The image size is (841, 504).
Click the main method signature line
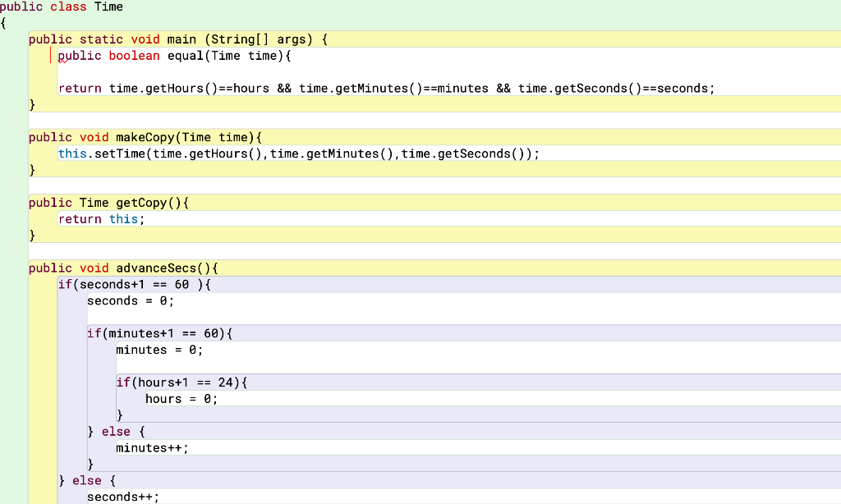178,39
